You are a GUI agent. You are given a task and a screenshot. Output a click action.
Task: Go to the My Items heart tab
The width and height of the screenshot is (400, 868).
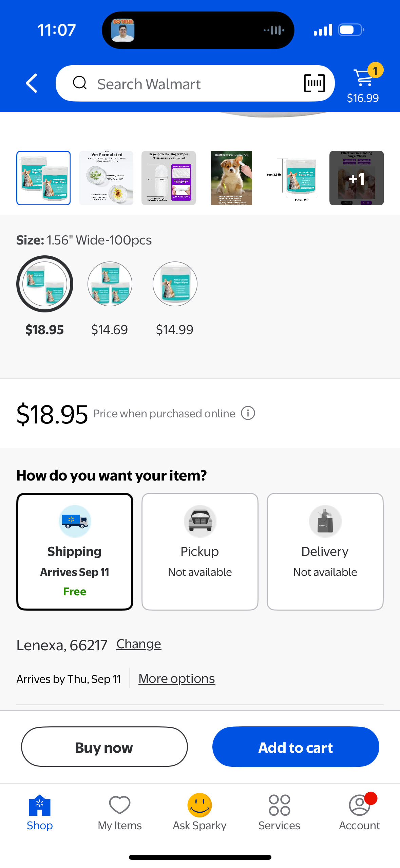(120, 812)
